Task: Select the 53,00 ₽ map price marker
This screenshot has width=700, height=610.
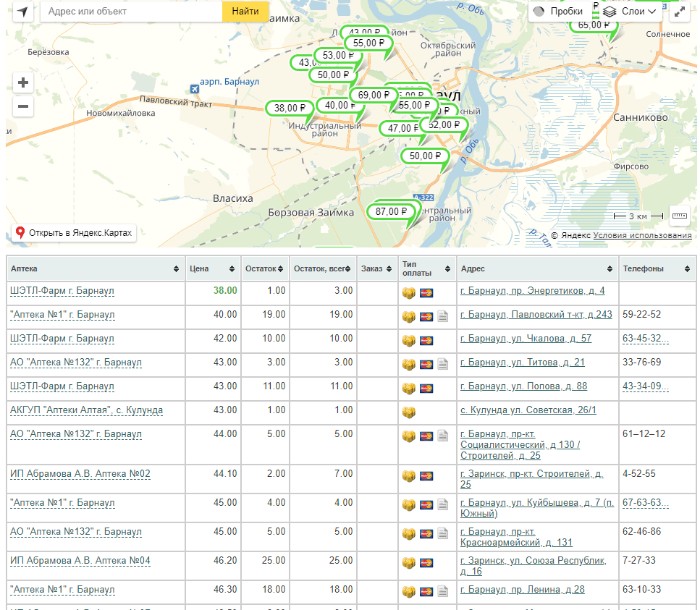Action: click(x=338, y=55)
